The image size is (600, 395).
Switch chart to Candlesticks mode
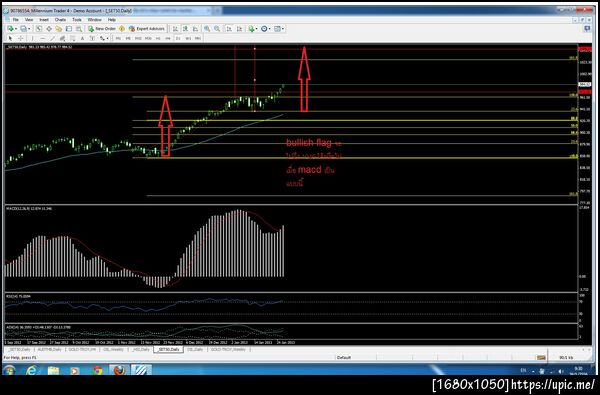185,29
